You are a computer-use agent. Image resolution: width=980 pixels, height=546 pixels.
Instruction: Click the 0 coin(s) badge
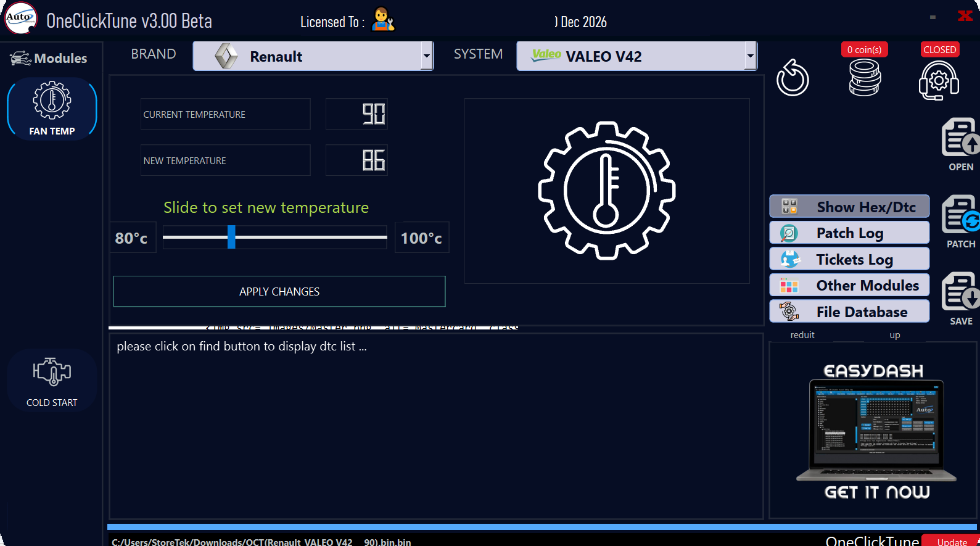(x=864, y=49)
